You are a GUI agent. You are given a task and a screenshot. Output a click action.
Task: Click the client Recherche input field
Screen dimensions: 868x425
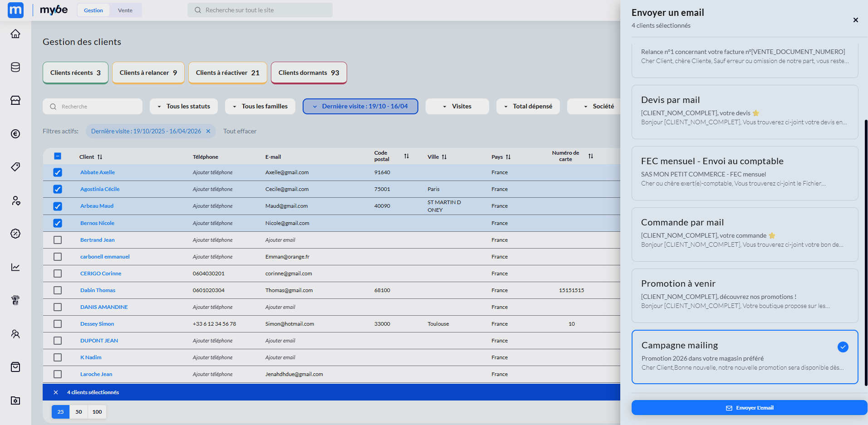point(93,106)
